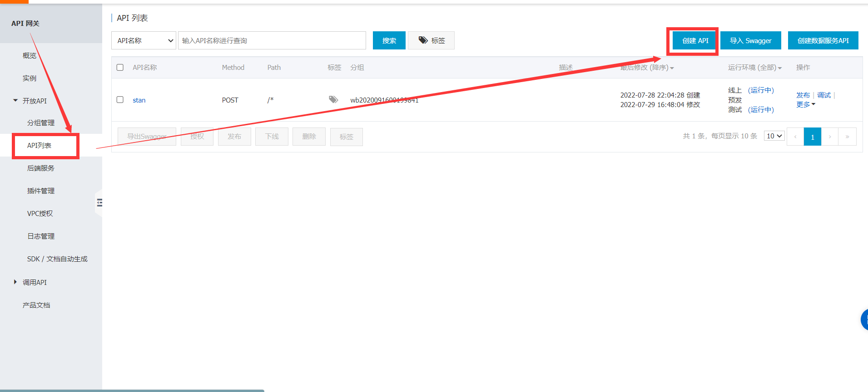Click group name wb2020091600199841
This screenshot has height=392, width=868.
(384, 100)
